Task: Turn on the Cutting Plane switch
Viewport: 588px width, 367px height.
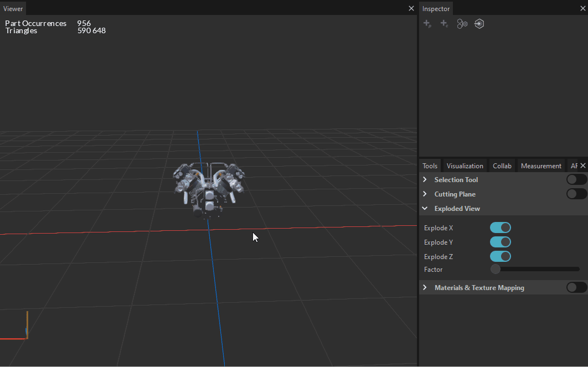Action: click(x=576, y=194)
